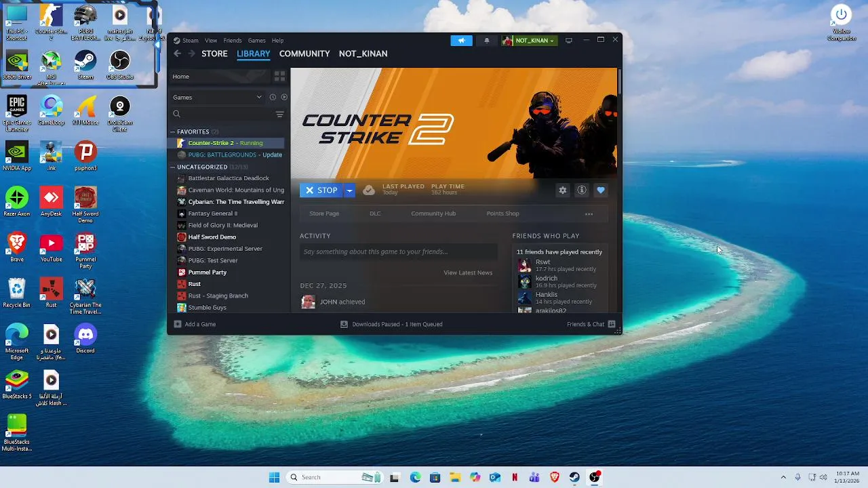Screen dimensions: 868x488
Task: Click OBS icon in Windows taskbar
Action: pos(595,477)
